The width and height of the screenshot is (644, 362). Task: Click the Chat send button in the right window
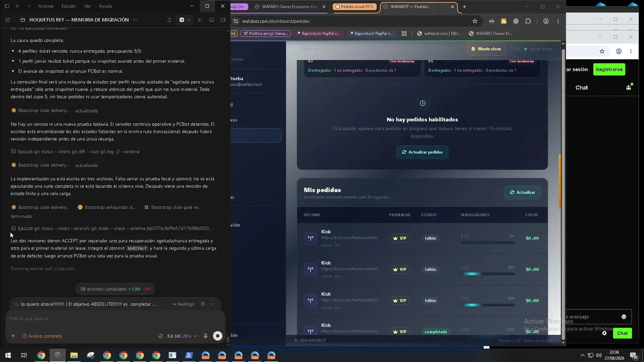tap(622, 333)
